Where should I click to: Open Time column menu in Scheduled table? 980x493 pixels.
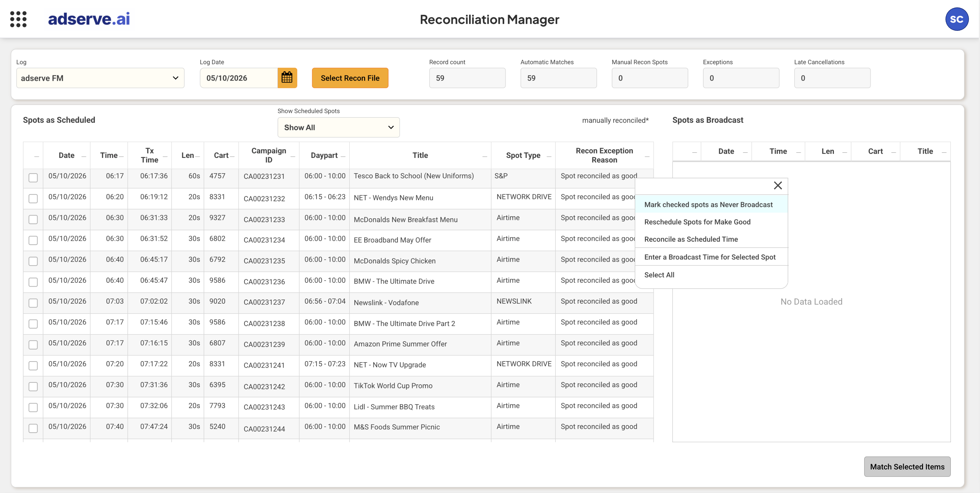[121, 156]
